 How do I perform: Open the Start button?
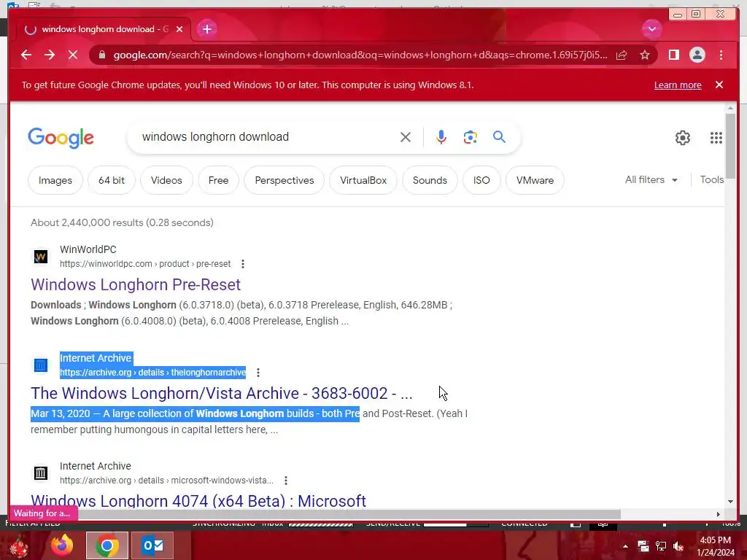pyautogui.click(x=19, y=546)
